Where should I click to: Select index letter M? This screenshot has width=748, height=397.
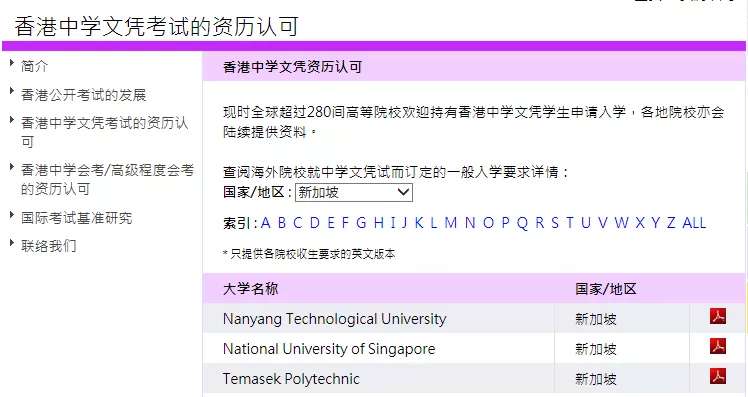(451, 222)
